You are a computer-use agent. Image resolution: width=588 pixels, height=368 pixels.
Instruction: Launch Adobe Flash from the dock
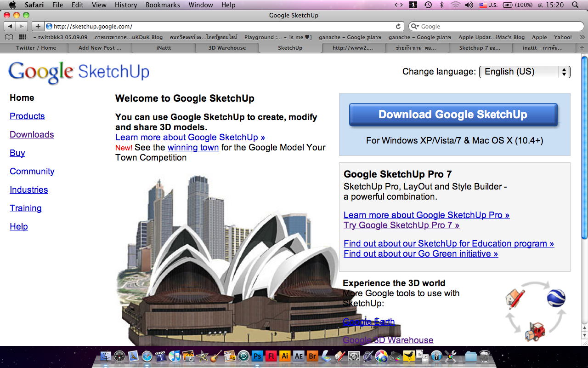click(x=271, y=356)
